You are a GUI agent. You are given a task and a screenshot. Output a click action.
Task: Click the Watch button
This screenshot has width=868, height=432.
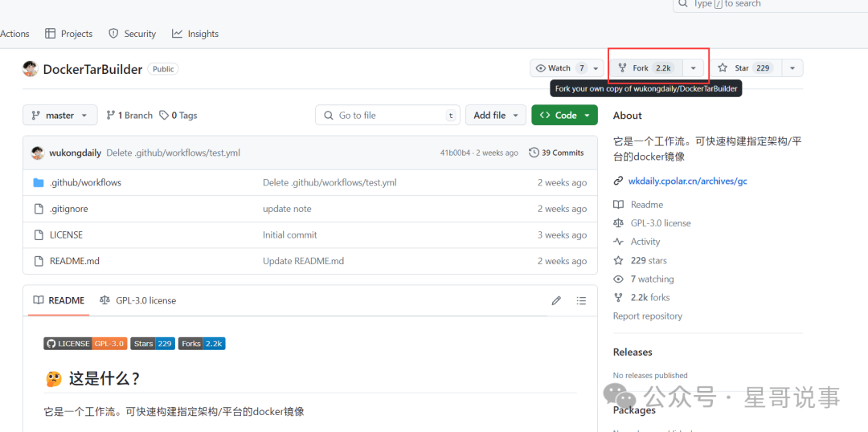559,68
